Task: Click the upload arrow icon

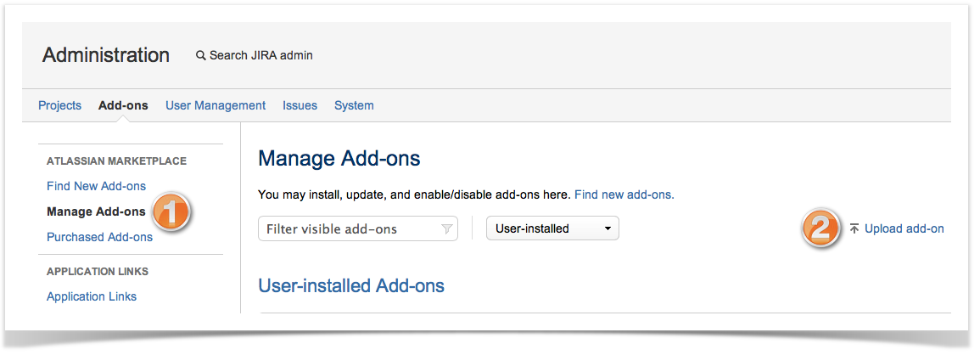Action: tap(854, 228)
